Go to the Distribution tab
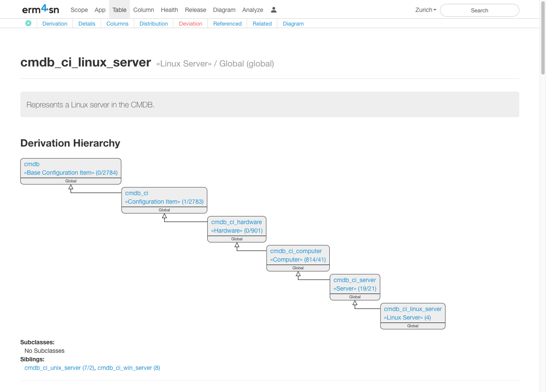 click(154, 23)
